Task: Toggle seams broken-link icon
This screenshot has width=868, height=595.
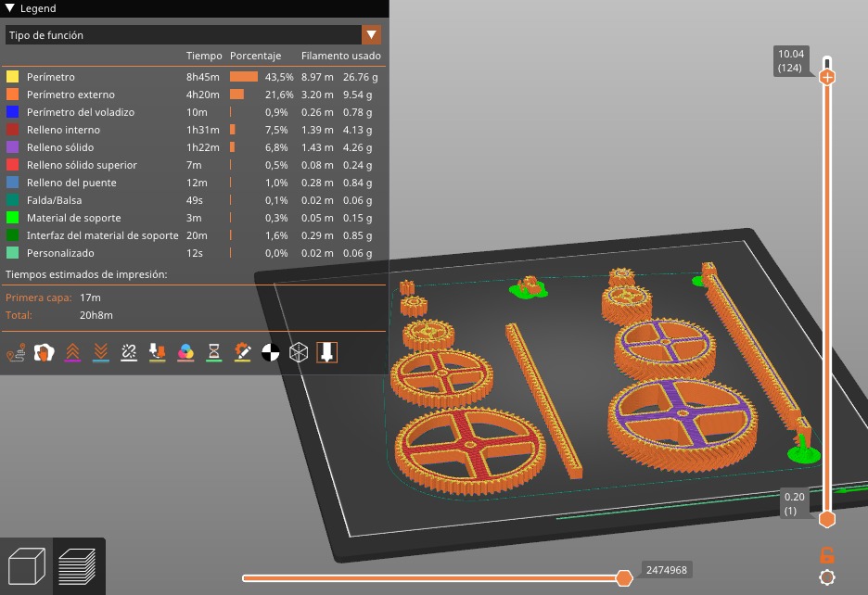Action: click(x=129, y=352)
